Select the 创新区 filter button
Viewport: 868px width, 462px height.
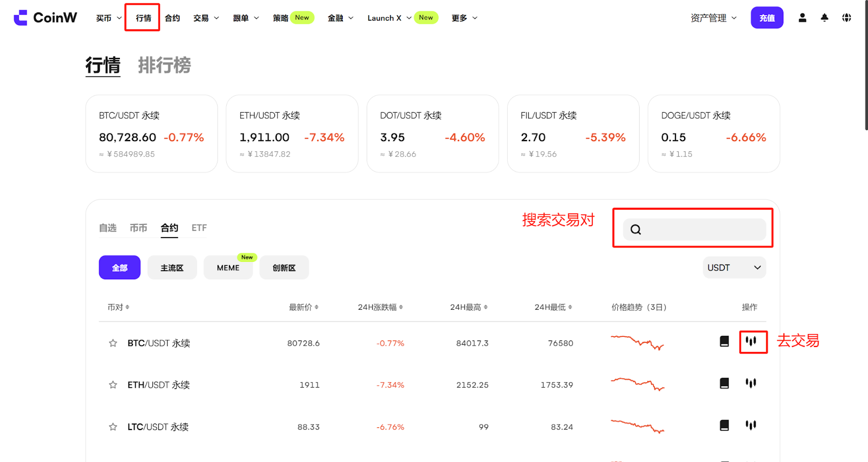pyautogui.click(x=284, y=268)
